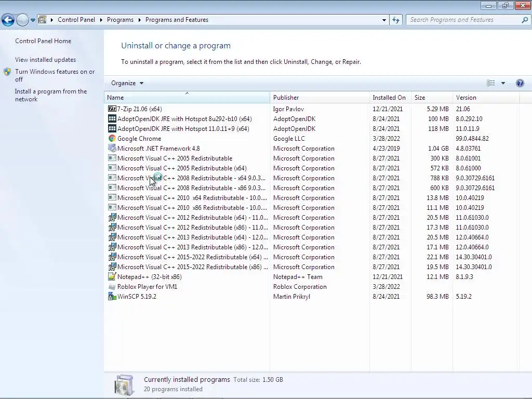The image size is (532, 399).
Task: Click the 7-Zip program icon
Action: (x=112, y=109)
